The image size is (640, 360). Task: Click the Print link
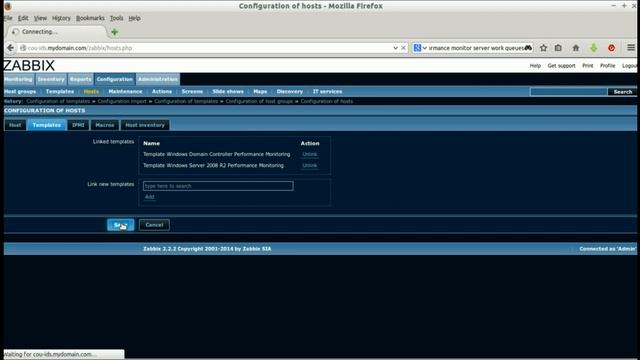[x=588, y=66]
